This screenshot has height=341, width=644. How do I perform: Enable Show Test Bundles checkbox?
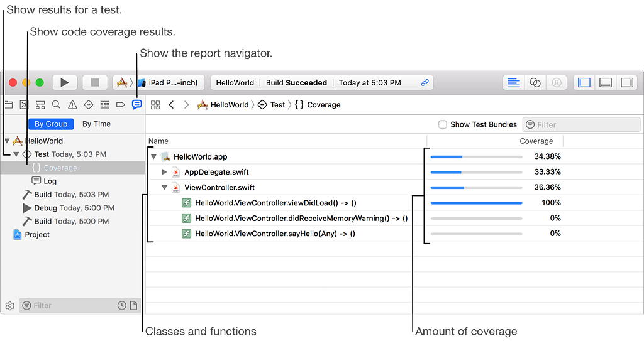[x=442, y=124]
